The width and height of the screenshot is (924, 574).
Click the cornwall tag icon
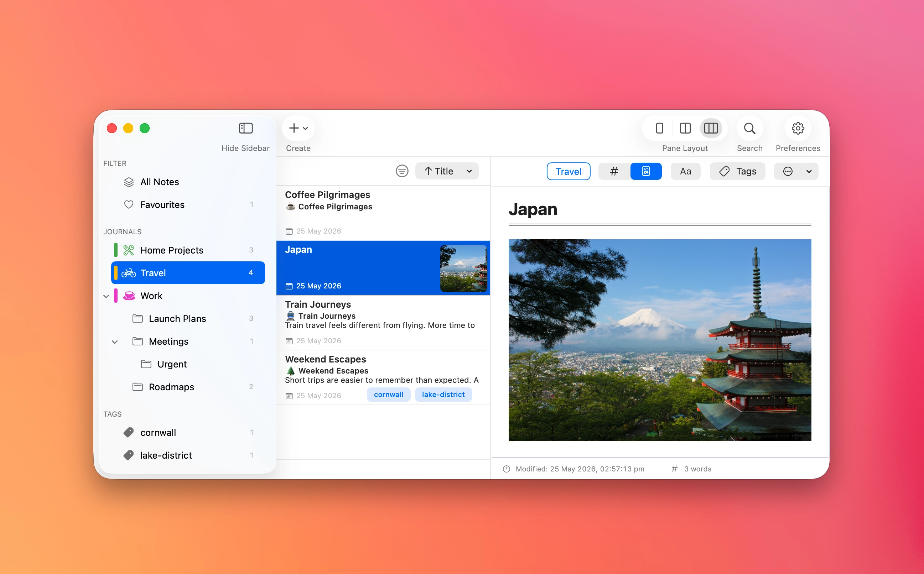(x=129, y=432)
